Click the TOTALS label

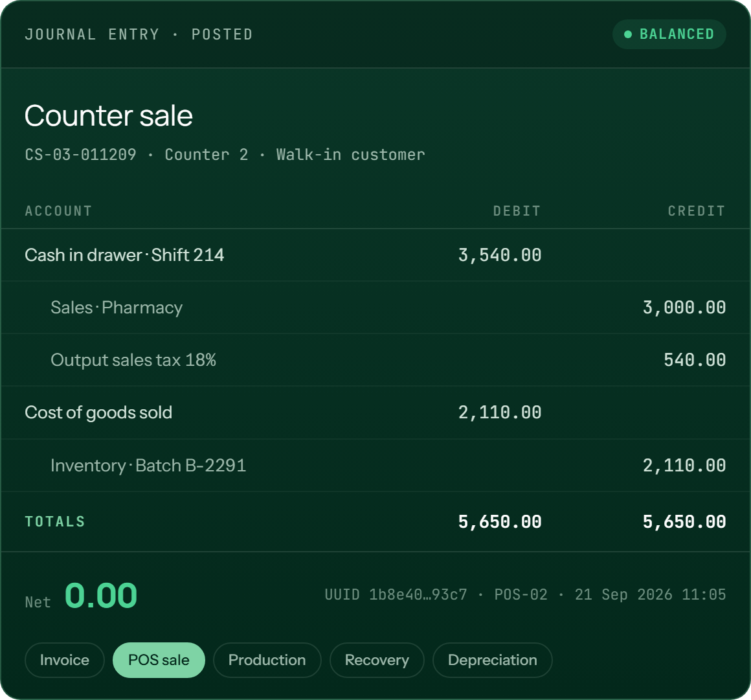coord(55,522)
